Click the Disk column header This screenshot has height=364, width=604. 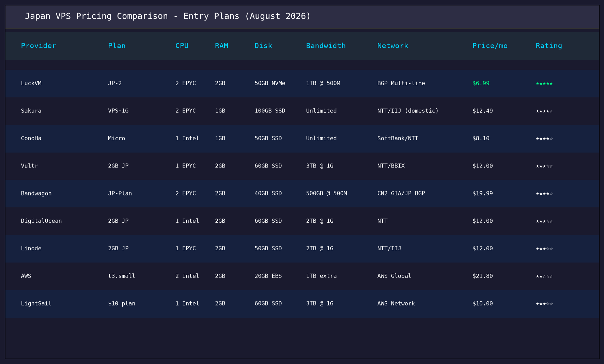point(263,46)
